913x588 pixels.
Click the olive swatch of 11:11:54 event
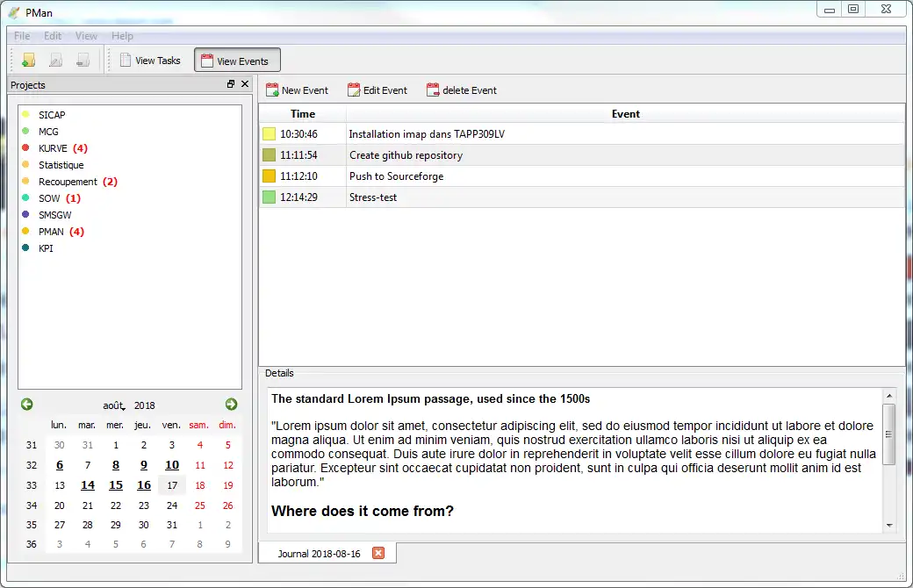(x=269, y=154)
